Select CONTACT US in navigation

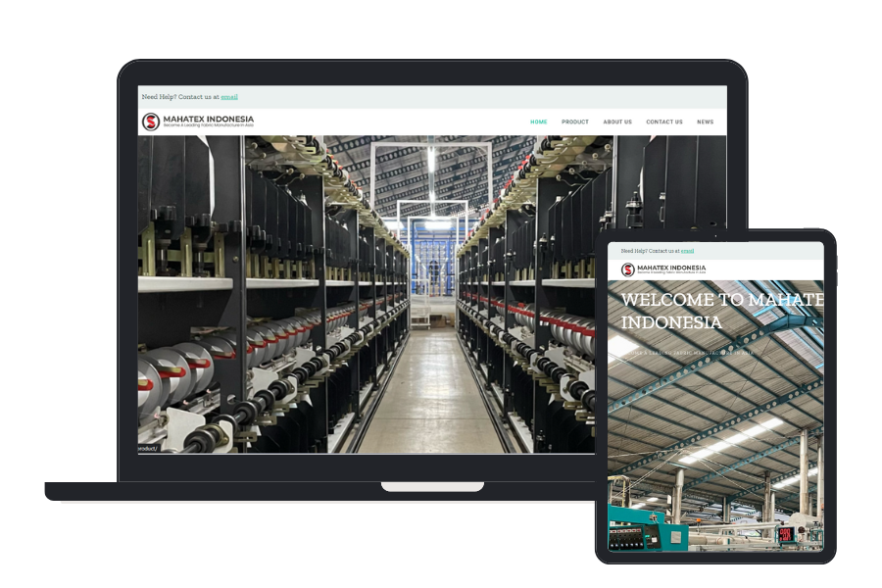tap(663, 122)
